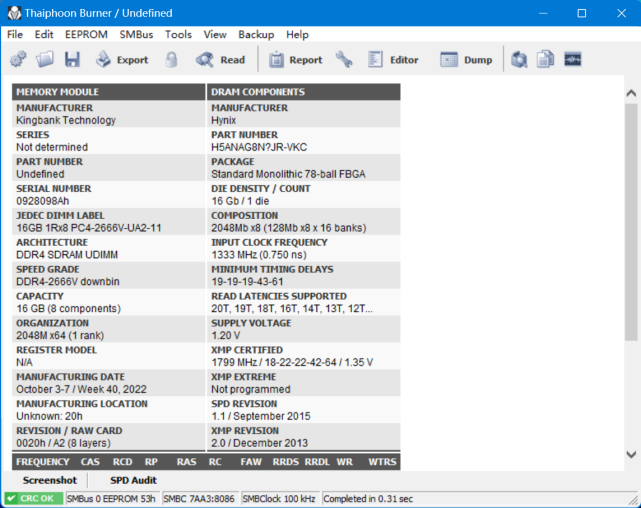641x508 pixels.
Task: Click part number H5ANAG8N?JR-VKC
Action: pos(259,147)
